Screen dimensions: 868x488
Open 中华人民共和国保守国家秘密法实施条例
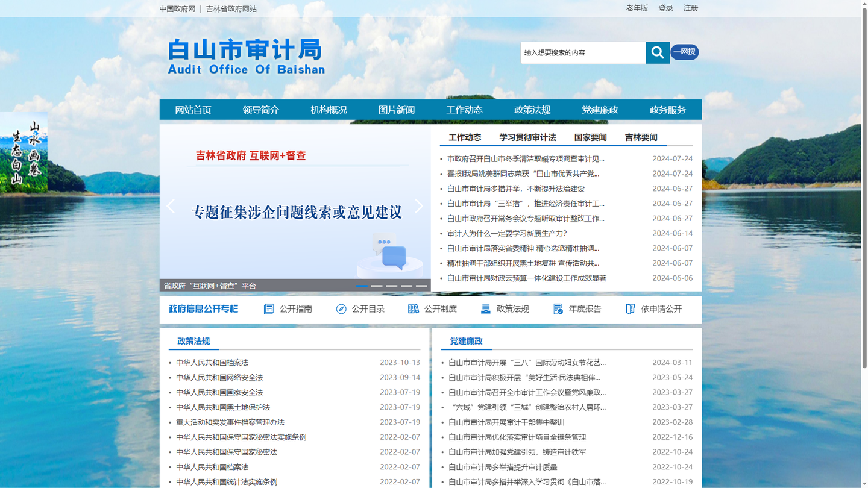click(241, 437)
